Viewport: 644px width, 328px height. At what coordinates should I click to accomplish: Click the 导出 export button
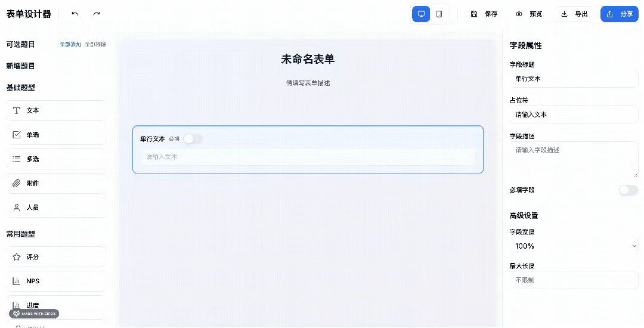[574, 14]
